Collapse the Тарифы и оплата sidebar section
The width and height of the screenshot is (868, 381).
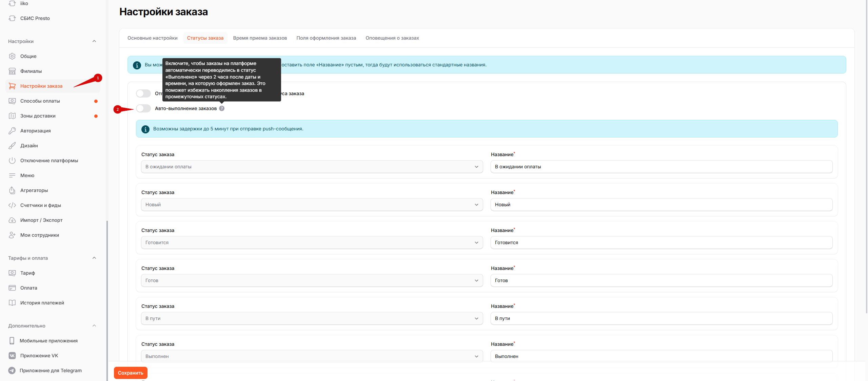[x=94, y=258]
